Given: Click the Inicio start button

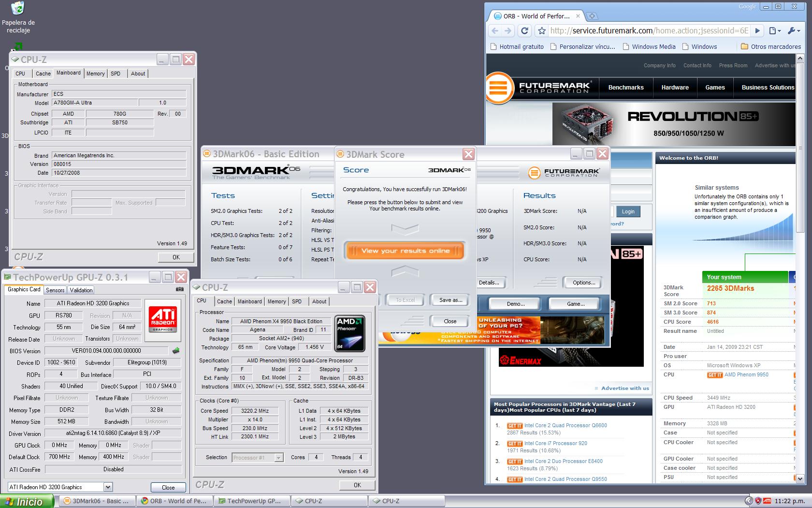Looking at the screenshot, I should click(x=26, y=502).
